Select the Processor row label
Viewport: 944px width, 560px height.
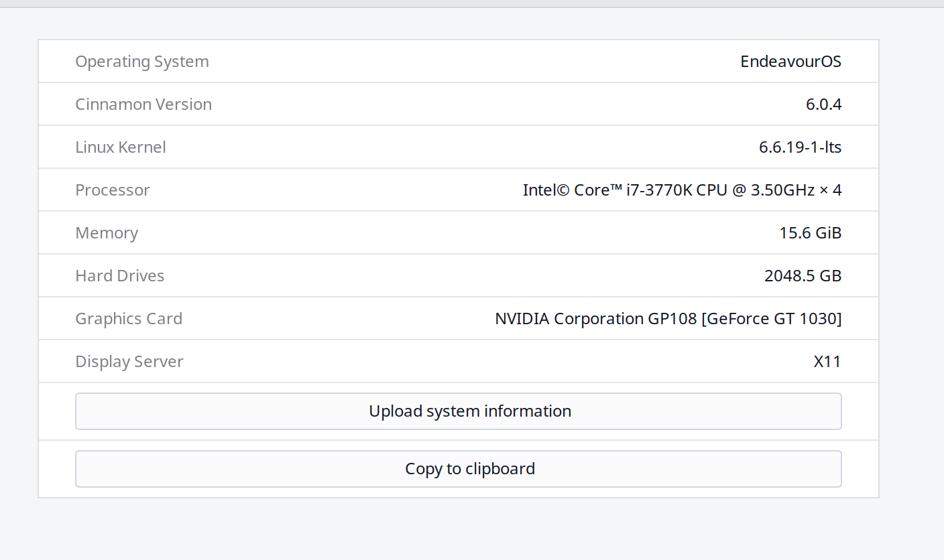click(113, 190)
